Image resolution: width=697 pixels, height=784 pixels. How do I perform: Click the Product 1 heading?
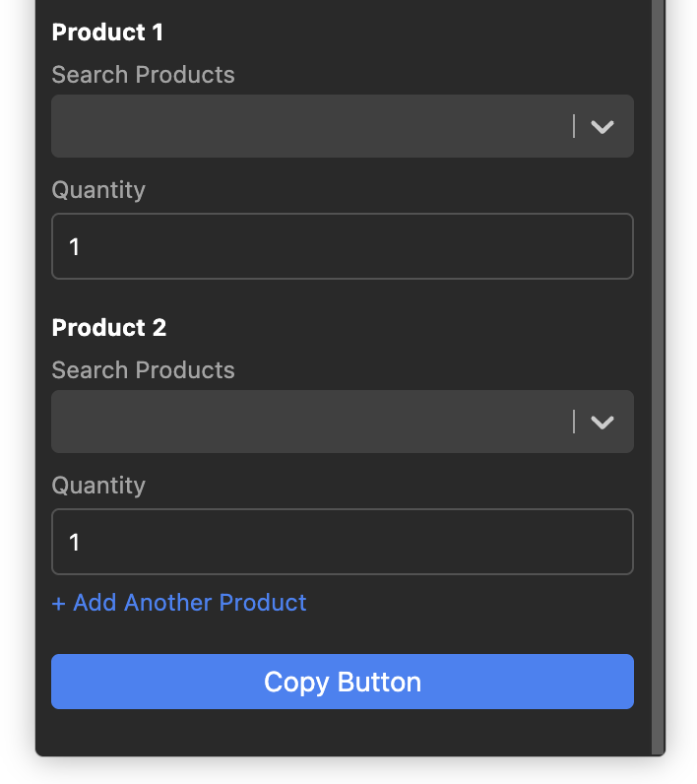(x=107, y=33)
